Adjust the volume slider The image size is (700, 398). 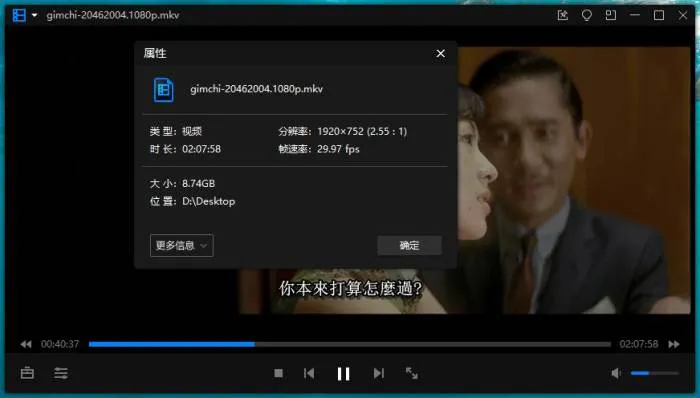[654, 373]
